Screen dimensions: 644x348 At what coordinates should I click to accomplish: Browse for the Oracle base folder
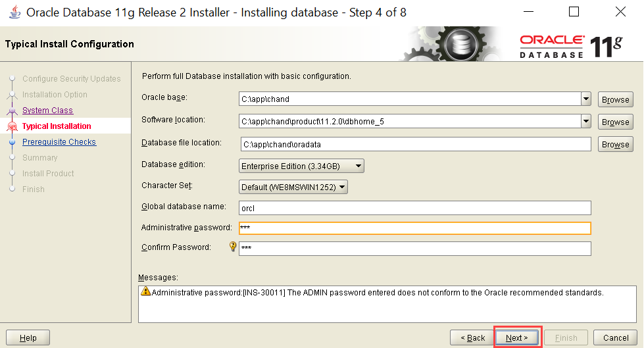[615, 99]
